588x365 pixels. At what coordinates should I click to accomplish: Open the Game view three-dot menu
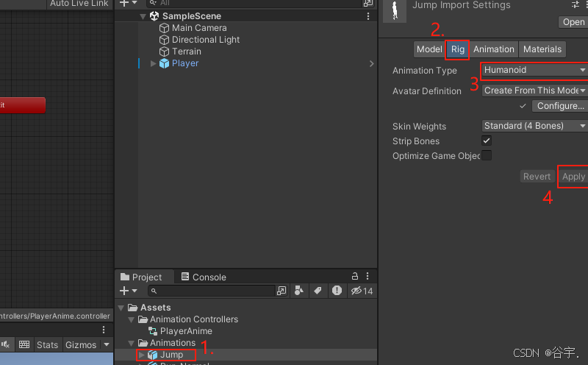[104, 330]
